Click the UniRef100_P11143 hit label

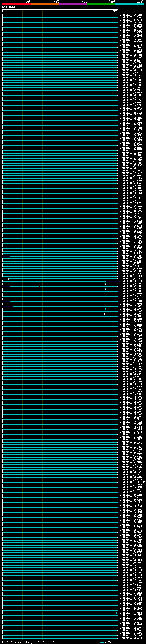[131, 266]
